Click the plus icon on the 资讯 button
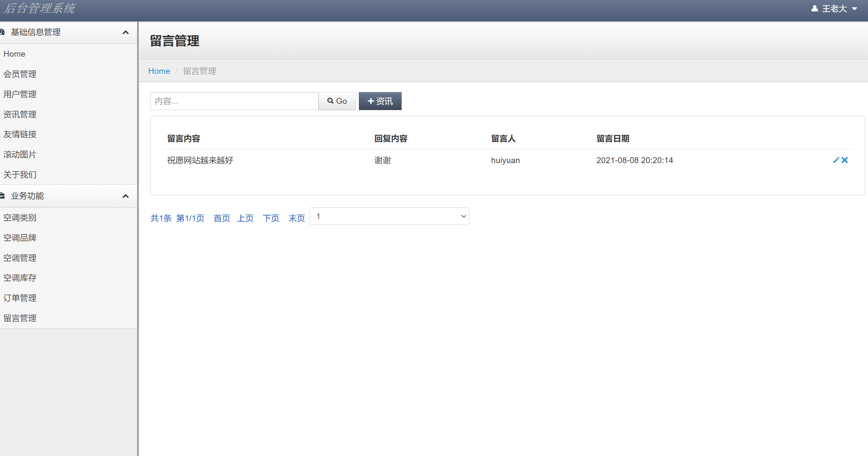Image resolution: width=868 pixels, height=456 pixels. [371, 101]
